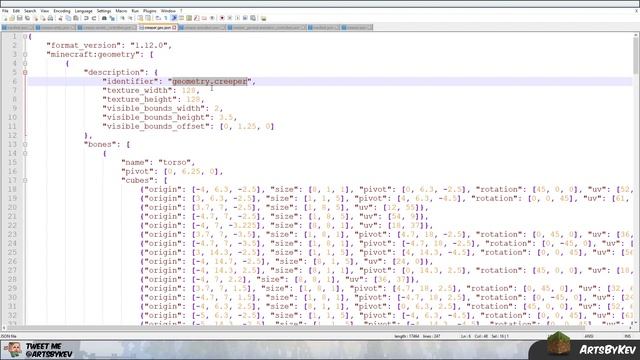Viewport: 640px width, 360px height.
Task: Toggle Word Wrap in the toolbar
Action: (158, 18)
